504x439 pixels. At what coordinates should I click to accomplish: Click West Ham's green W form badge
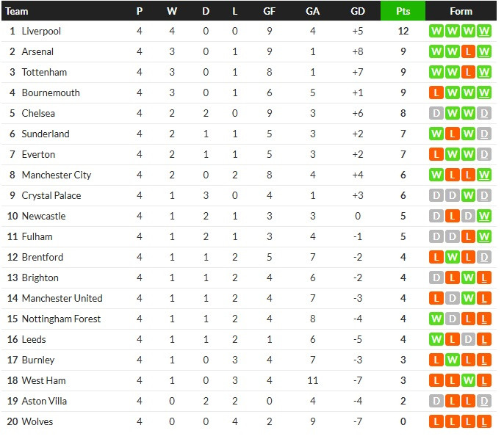point(468,380)
